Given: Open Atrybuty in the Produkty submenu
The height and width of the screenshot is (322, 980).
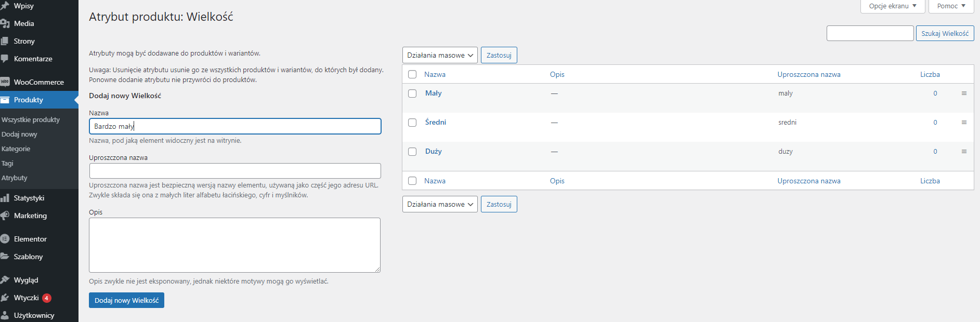Looking at the screenshot, I should (15, 178).
